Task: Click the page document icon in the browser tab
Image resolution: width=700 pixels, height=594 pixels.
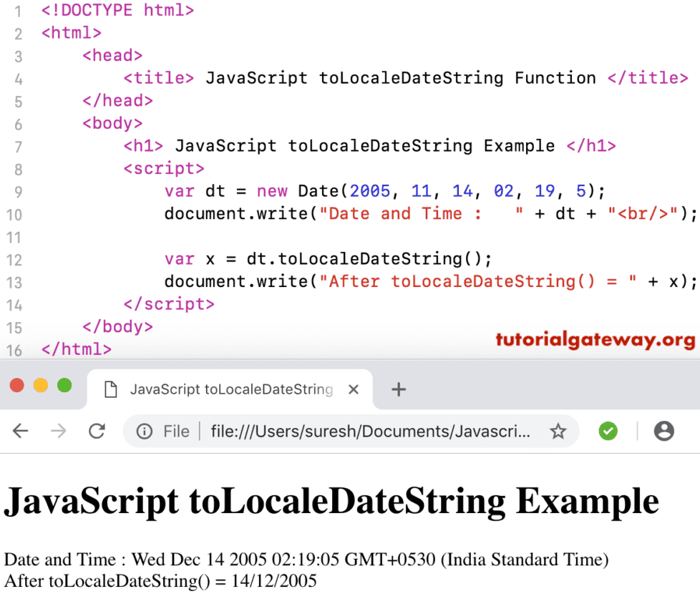Action: 110,389
